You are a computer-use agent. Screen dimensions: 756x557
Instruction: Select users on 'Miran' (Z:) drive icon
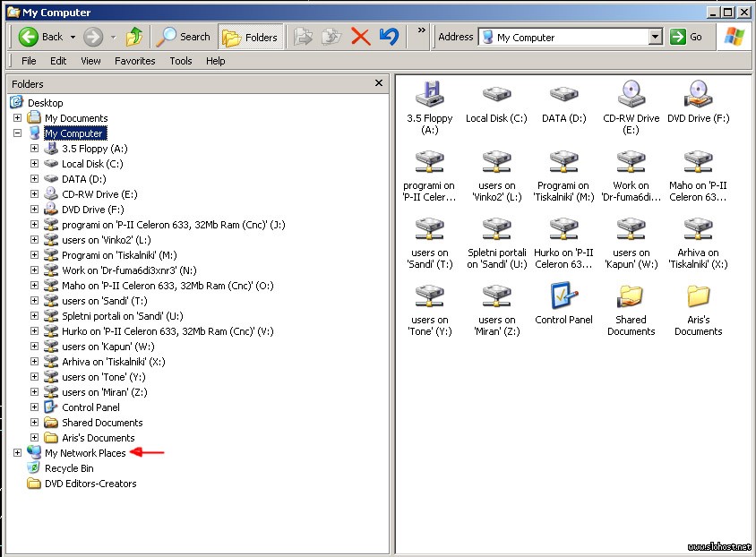coord(496,311)
